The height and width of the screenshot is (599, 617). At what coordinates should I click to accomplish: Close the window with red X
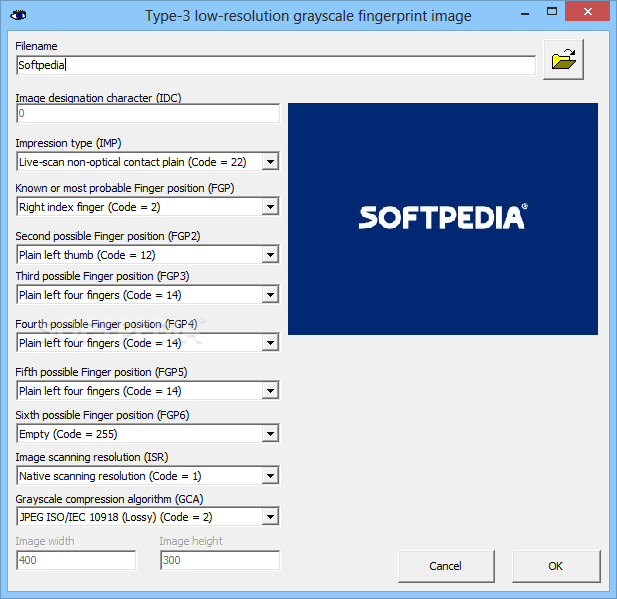pyautogui.click(x=588, y=12)
